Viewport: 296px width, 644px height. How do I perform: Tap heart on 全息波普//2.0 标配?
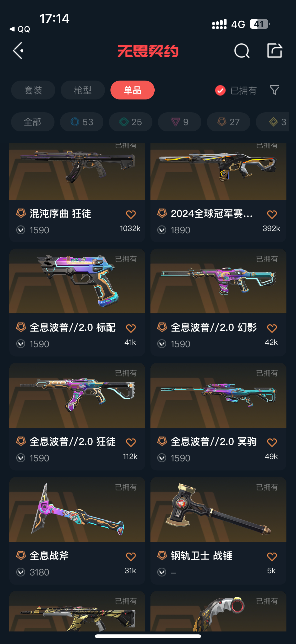pyautogui.click(x=131, y=328)
